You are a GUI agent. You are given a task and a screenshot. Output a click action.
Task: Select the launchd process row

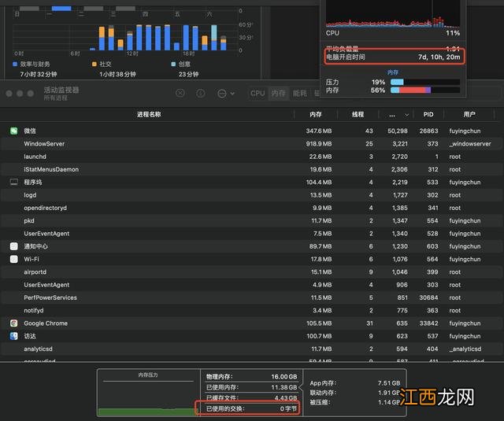250,157
